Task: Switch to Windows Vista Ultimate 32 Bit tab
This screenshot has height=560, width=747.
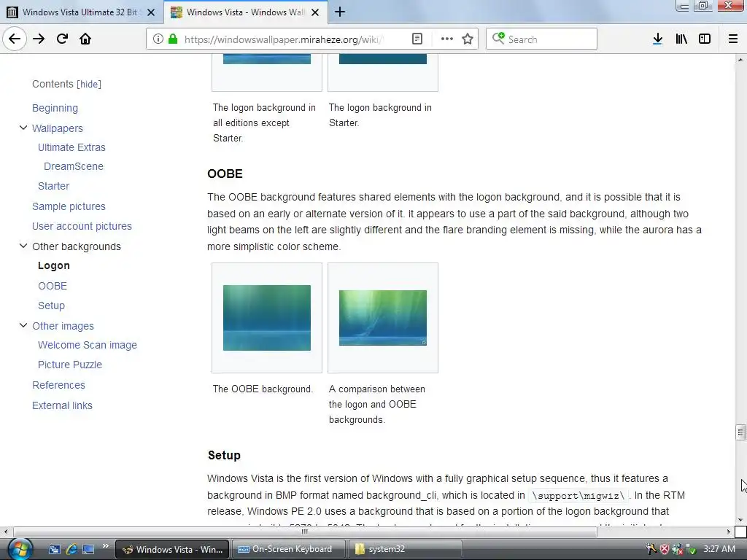Action: pos(80,12)
